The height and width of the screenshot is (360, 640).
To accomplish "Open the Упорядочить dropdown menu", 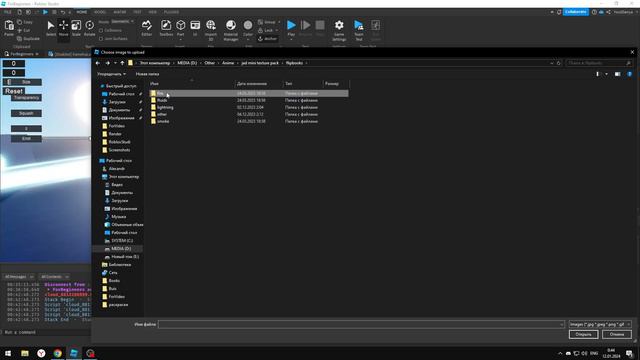I will (x=111, y=74).
